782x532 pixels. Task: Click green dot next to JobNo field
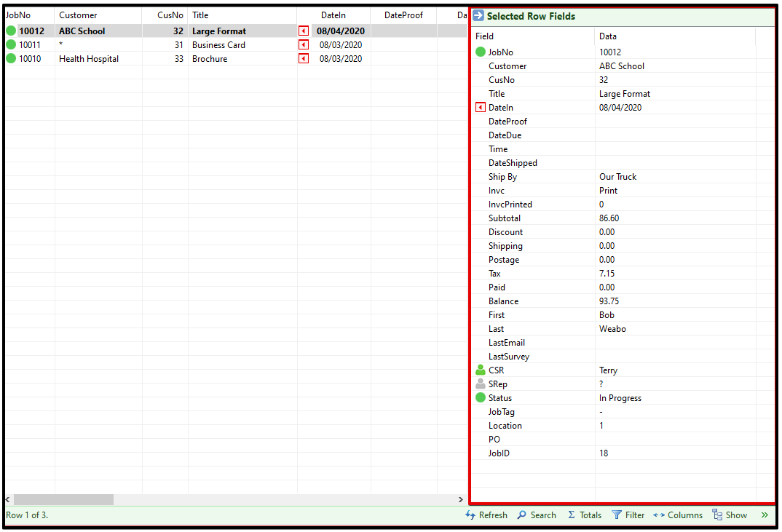click(481, 52)
